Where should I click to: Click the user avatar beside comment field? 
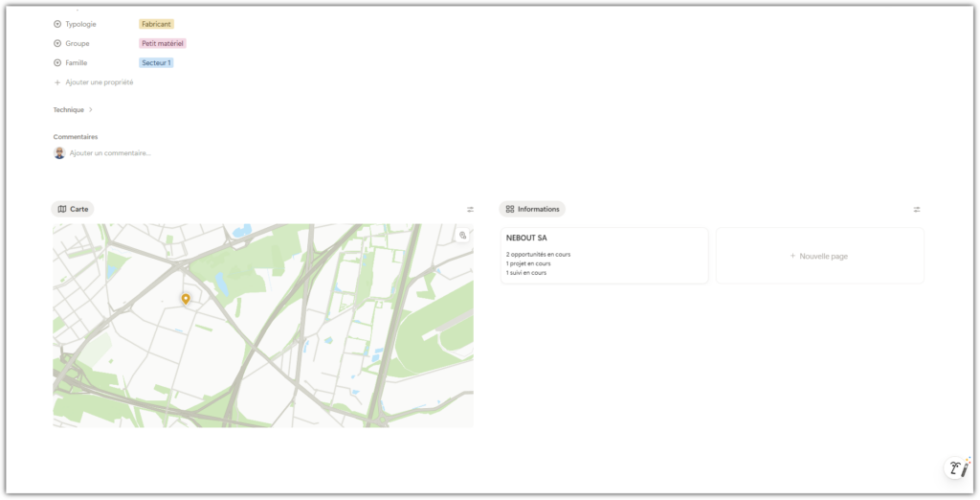coord(59,153)
